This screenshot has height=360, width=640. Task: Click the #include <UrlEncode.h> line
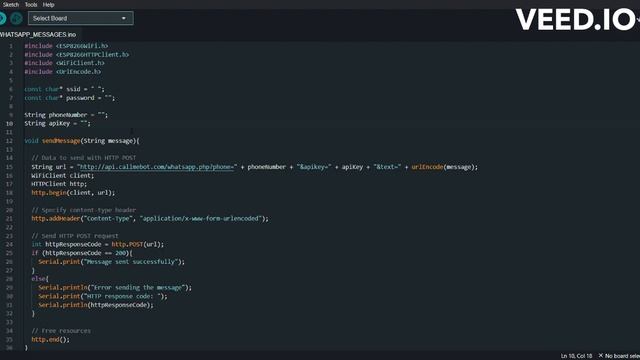coord(62,72)
